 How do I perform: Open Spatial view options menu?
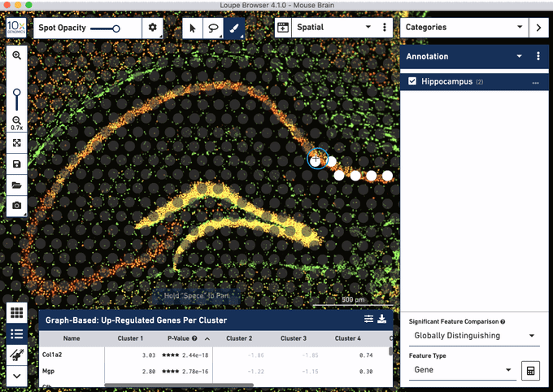coord(385,27)
